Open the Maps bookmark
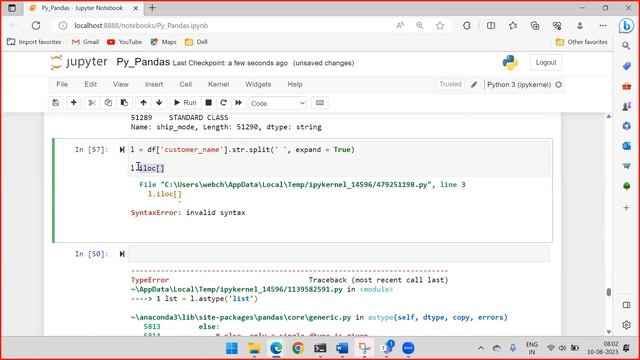This screenshot has width=640, height=360. pyautogui.click(x=164, y=42)
